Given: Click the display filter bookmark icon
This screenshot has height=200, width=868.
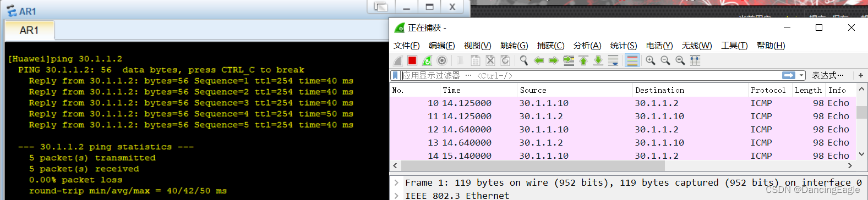Looking at the screenshot, I should pos(395,75).
